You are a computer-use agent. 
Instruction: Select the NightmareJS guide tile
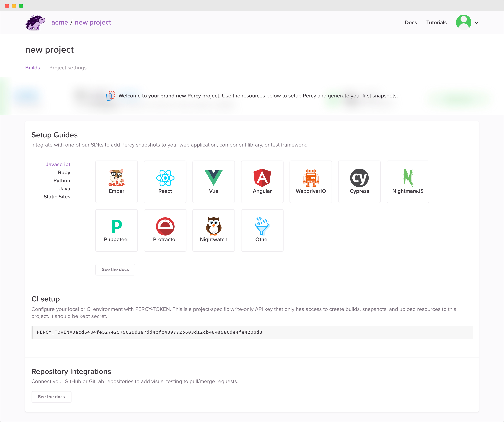click(x=408, y=182)
